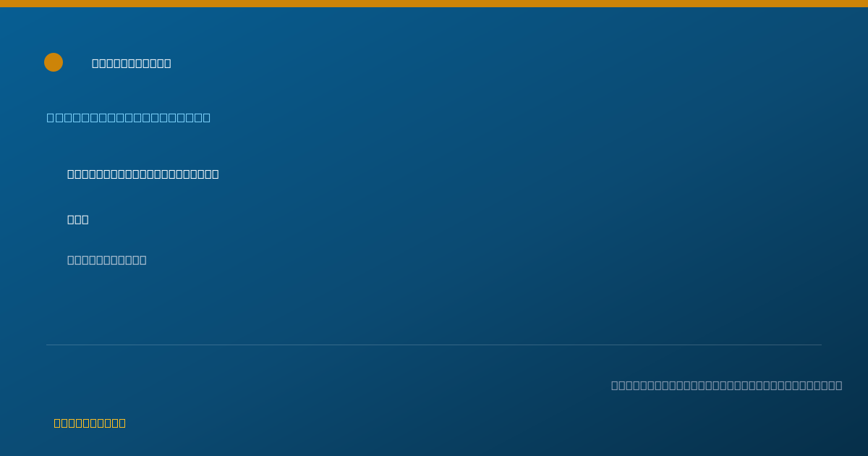
Task: Click the bottom-right gray description text
Action: [x=727, y=385]
